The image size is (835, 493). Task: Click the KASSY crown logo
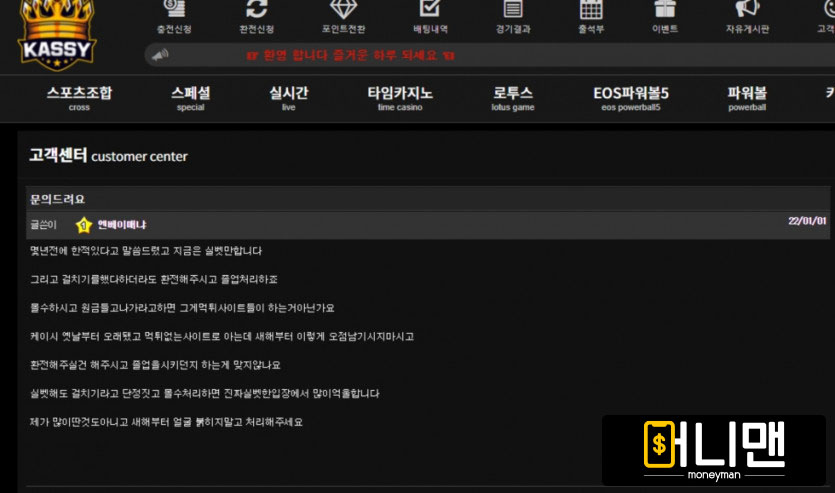click(56, 33)
